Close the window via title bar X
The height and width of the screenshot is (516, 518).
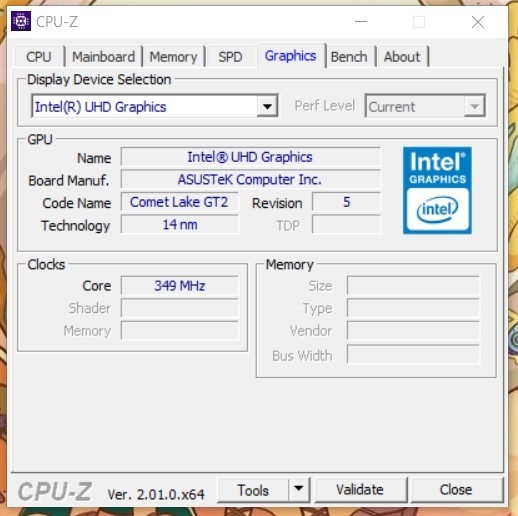click(x=478, y=22)
